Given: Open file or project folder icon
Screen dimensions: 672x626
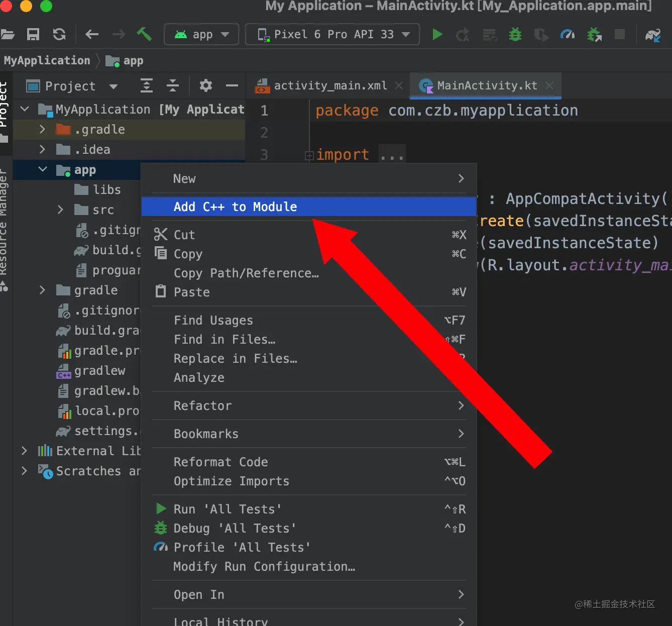Looking at the screenshot, I should pos(7,34).
